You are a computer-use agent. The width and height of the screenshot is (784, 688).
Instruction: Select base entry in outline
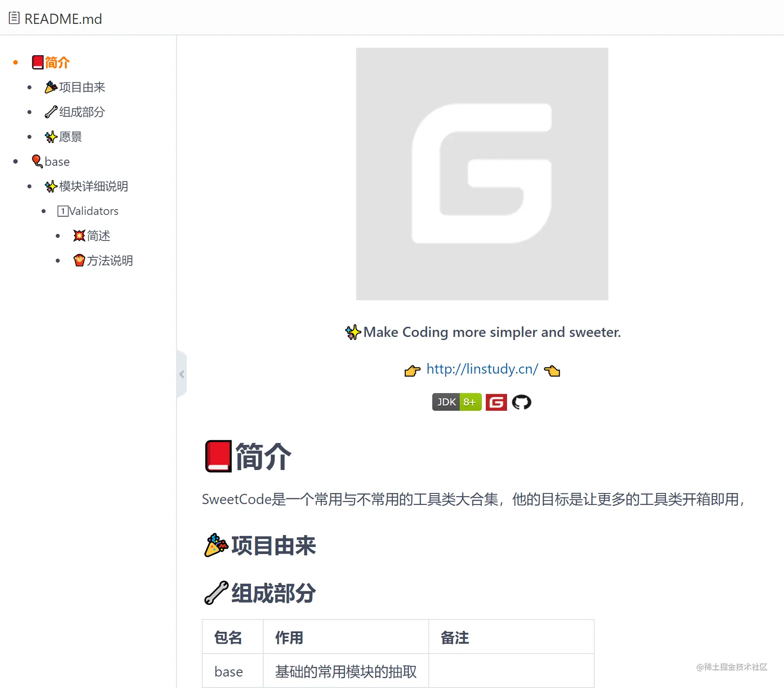pyautogui.click(x=50, y=161)
